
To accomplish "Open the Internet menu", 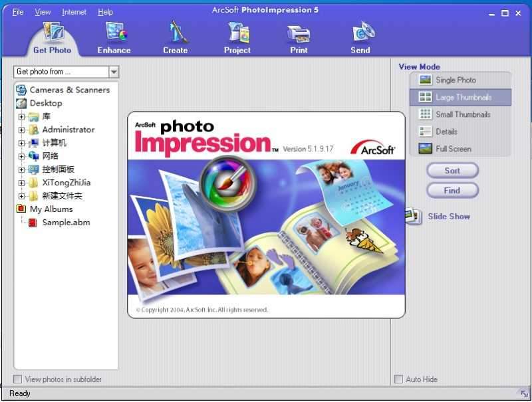I will (x=74, y=11).
